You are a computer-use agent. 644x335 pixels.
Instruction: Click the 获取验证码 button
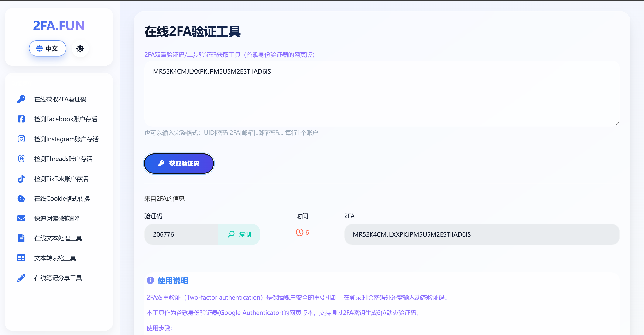pos(179,164)
